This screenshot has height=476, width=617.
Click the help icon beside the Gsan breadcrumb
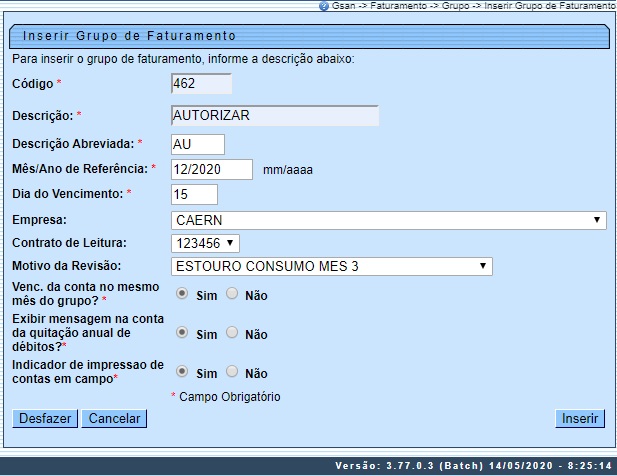tap(324, 6)
